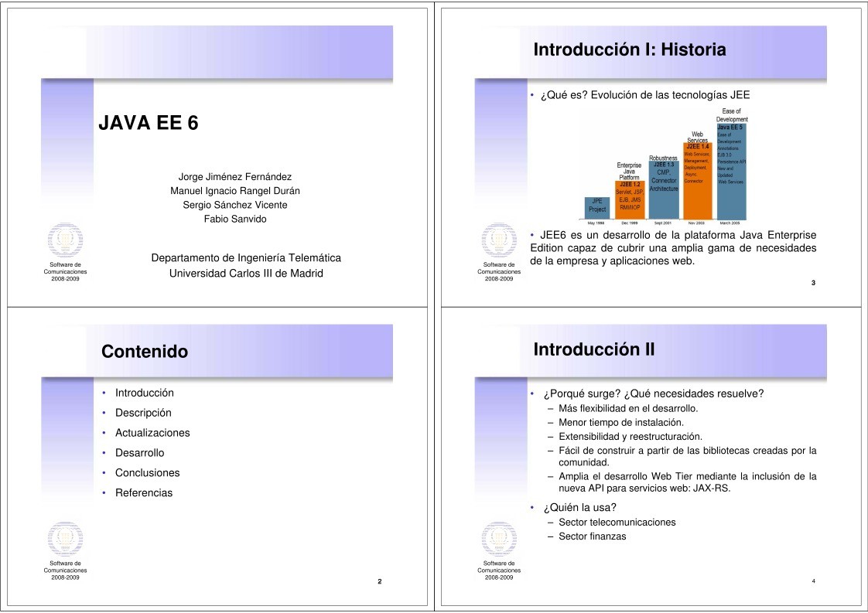Viewport: 868px width, 613px height.
Task: Click "Universidad Carlos III de Madrid" line
Action: click(x=246, y=274)
